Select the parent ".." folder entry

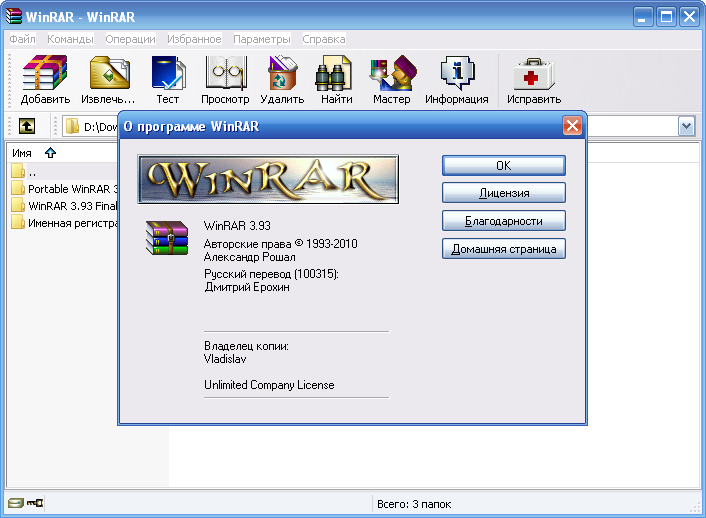point(64,171)
